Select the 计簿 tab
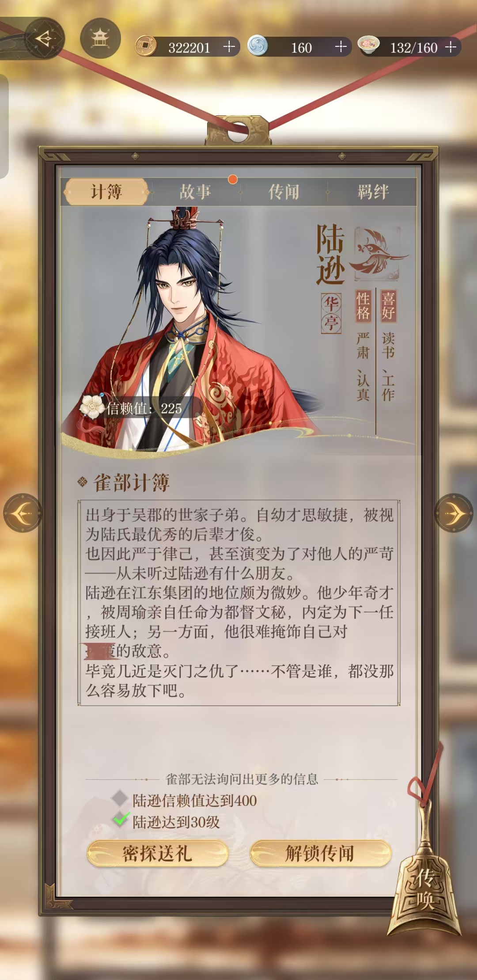The width and height of the screenshot is (477, 980). click(x=106, y=192)
